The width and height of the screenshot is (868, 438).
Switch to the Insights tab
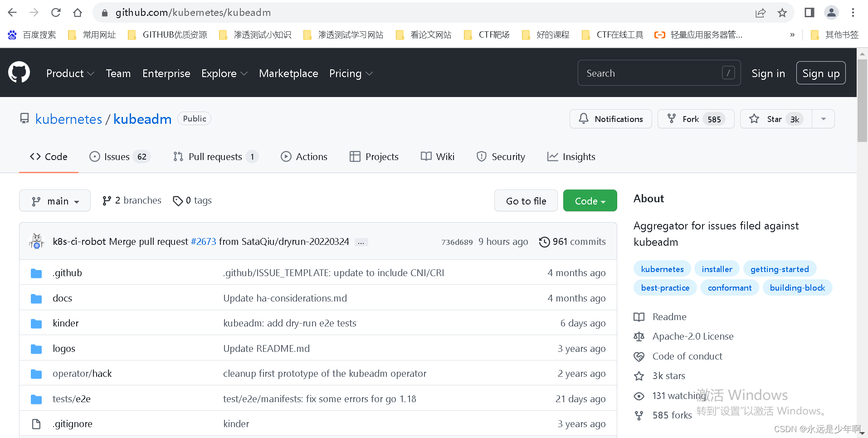click(571, 156)
